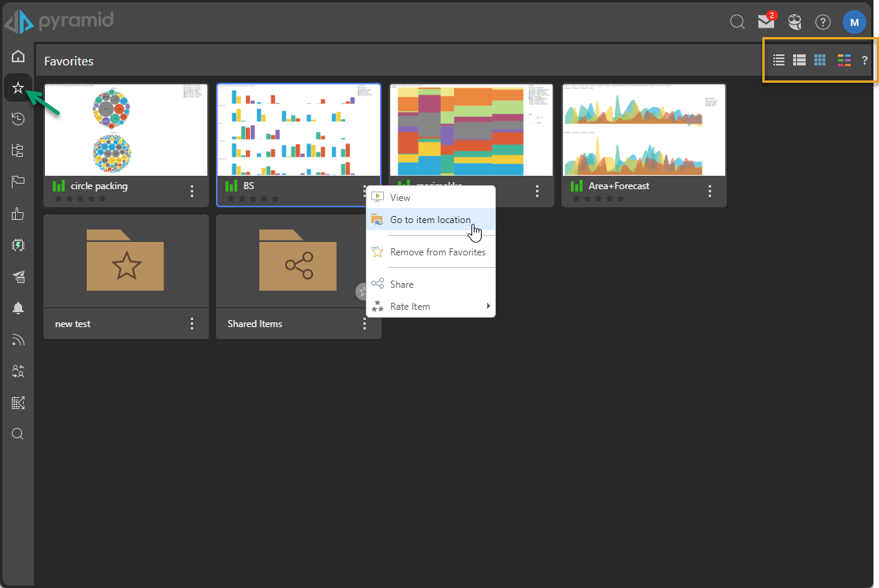Select Remove from Favorites

click(438, 252)
